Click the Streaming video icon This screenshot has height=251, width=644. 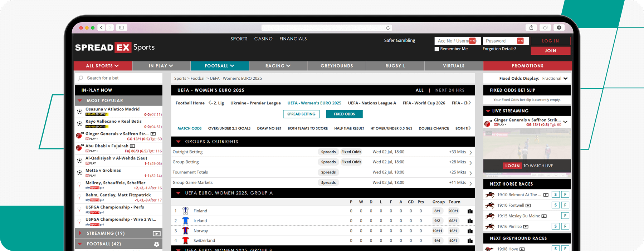(156, 233)
